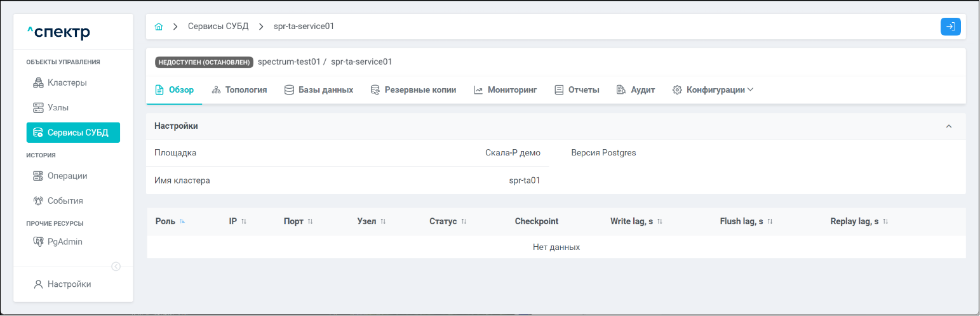The image size is (980, 316).
Task: Launch PgAdmin from the sidebar
Action: point(64,242)
